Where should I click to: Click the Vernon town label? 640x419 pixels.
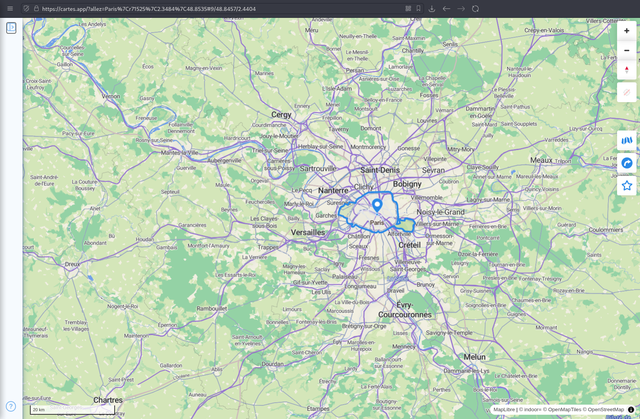(x=111, y=96)
